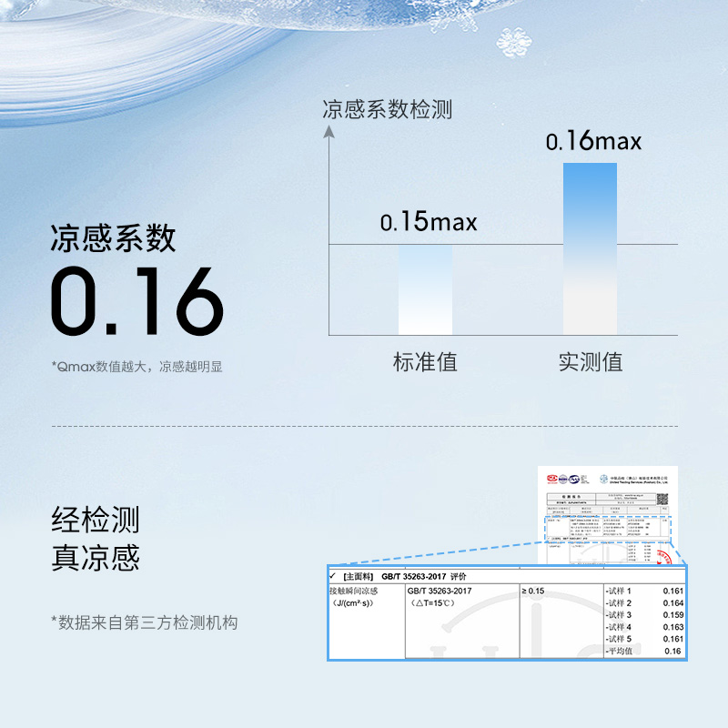Click the footnote *数据来自第三方检测机构

pos(144,622)
